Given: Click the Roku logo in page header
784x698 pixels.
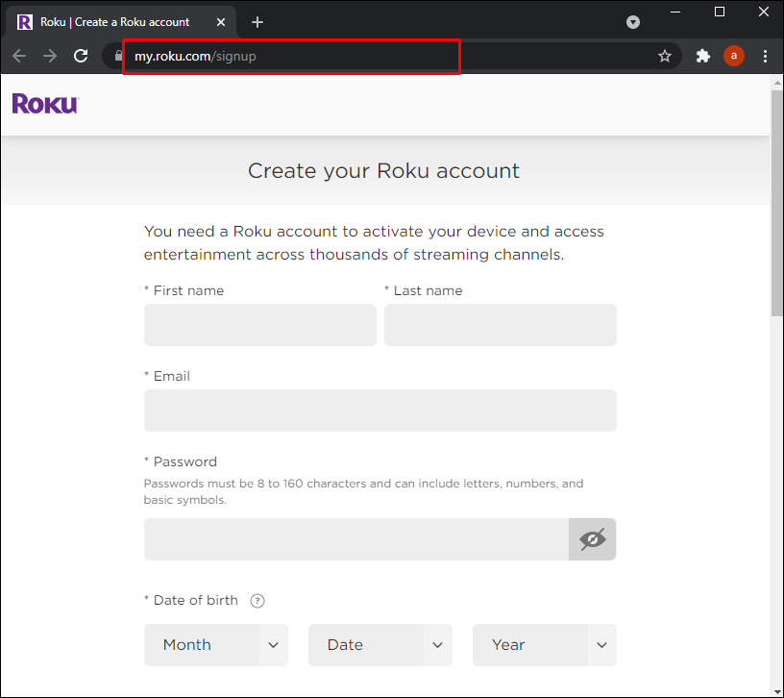Looking at the screenshot, I should 45,104.
